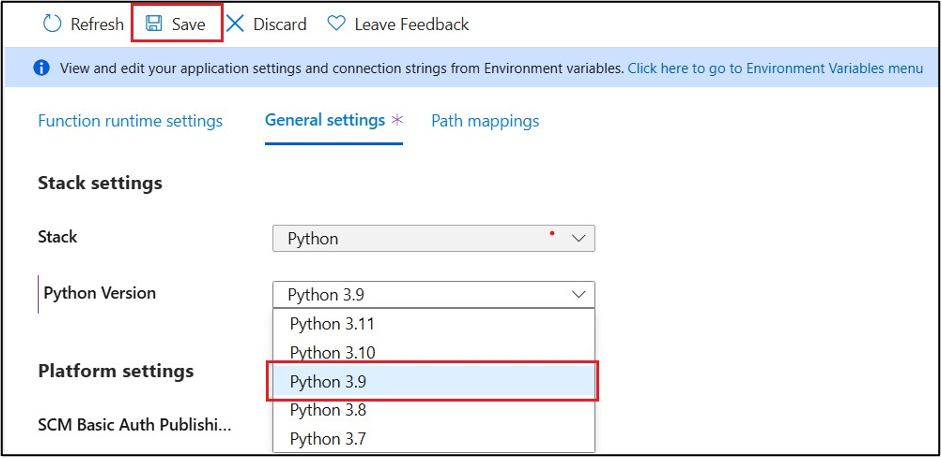This screenshot has height=458, width=942.
Task: Switch to Function runtime settings tab
Action: click(130, 121)
